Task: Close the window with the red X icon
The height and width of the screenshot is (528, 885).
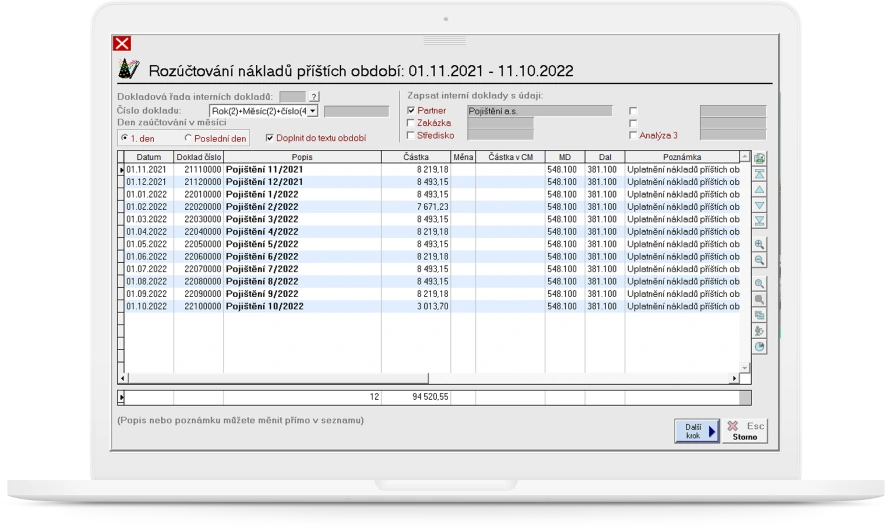Action: tap(122, 43)
